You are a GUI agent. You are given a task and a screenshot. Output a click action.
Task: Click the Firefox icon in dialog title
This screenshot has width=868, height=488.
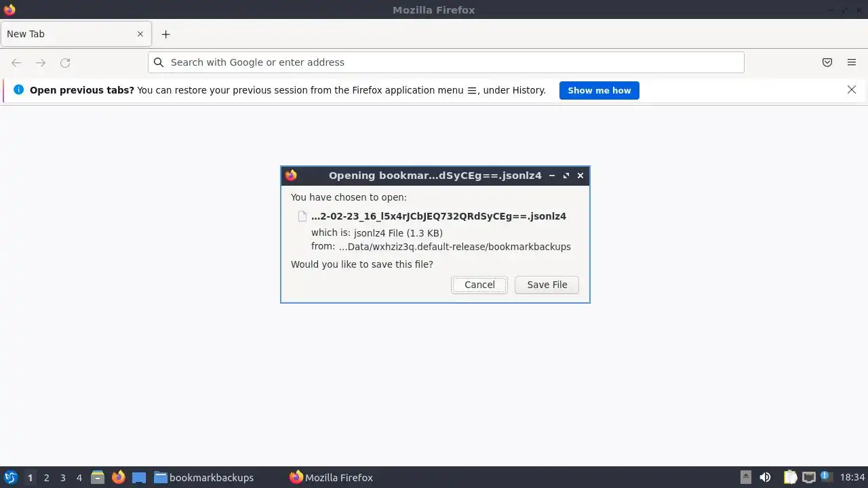point(291,176)
